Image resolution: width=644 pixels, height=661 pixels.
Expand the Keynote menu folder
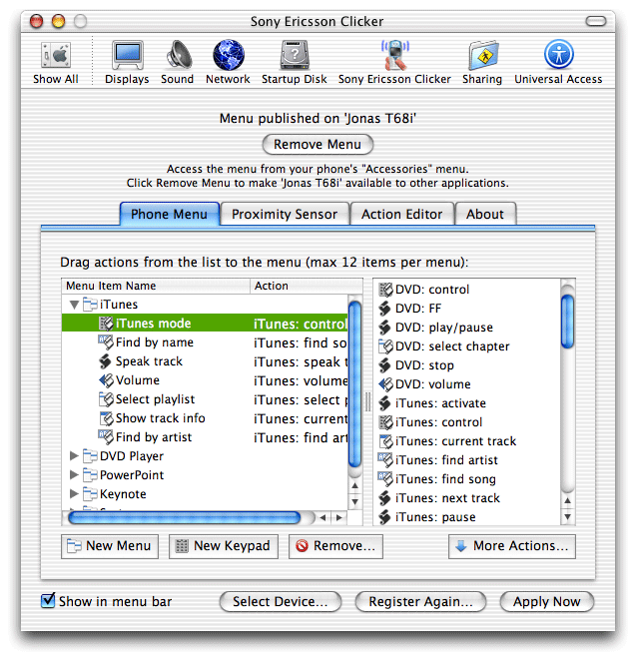click(74, 493)
